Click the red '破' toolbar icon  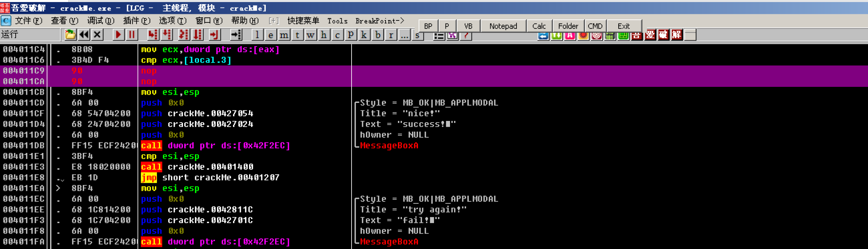click(663, 35)
